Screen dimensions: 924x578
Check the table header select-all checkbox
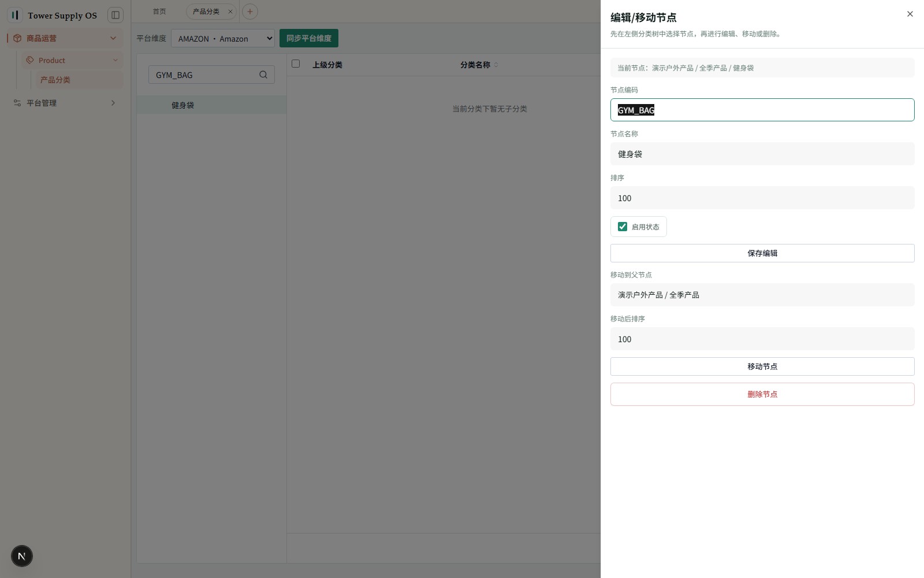coord(296,64)
